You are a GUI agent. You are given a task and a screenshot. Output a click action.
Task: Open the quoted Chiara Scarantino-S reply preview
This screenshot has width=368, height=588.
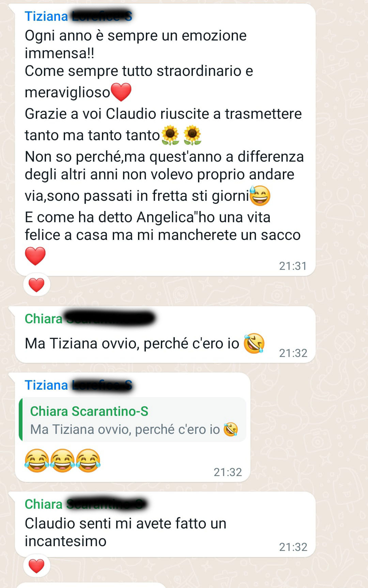pyautogui.click(x=133, y=420)
